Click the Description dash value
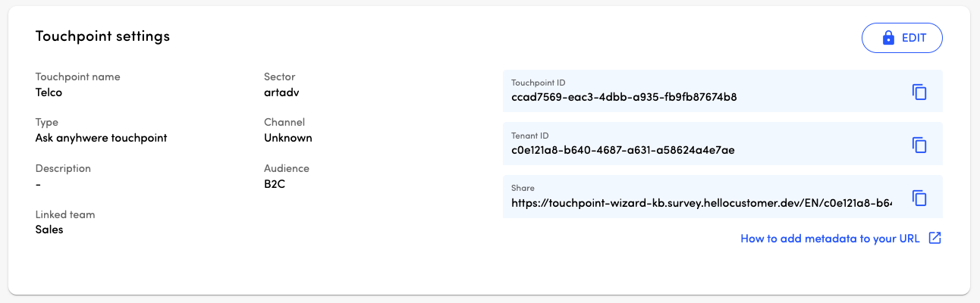Image resolution: width=980 pixels, height=303 pixels. click(x=38, y=183)
